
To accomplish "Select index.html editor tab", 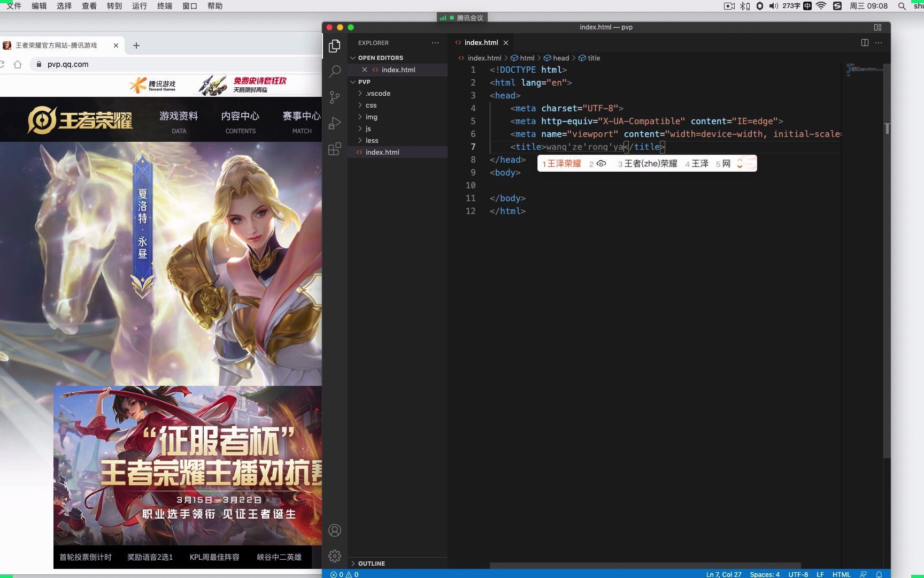I will tap(480, 43).
